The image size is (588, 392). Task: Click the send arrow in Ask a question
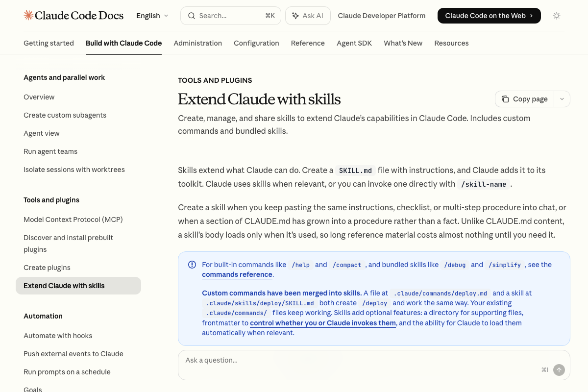559,370
